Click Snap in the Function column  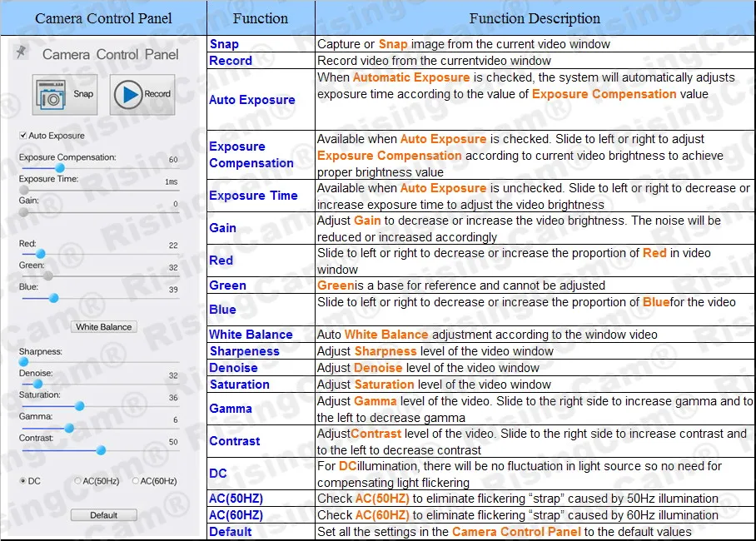224,44
